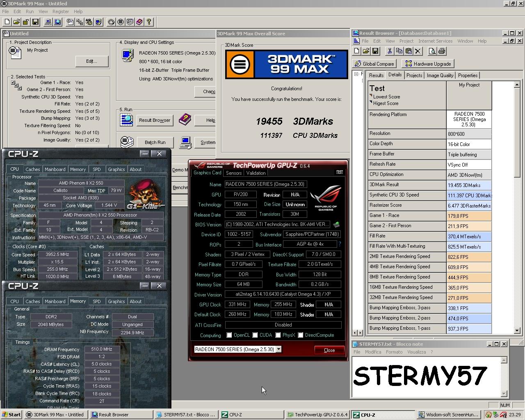Image resolution: width=525 pixels, height=420 pixels.
Task: Click the Lowest Score legend item
Action: pos(386,97)
